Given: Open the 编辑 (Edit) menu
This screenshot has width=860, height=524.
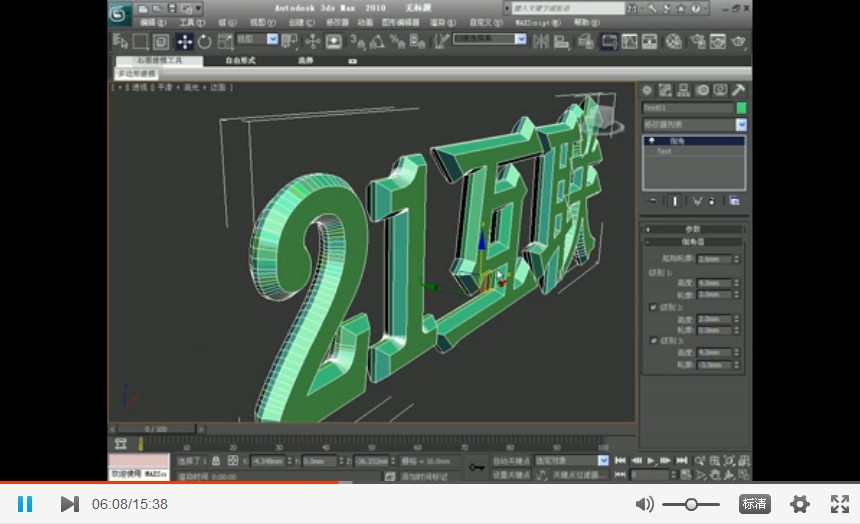Looking at the screenshot, I should click(153, 22).
